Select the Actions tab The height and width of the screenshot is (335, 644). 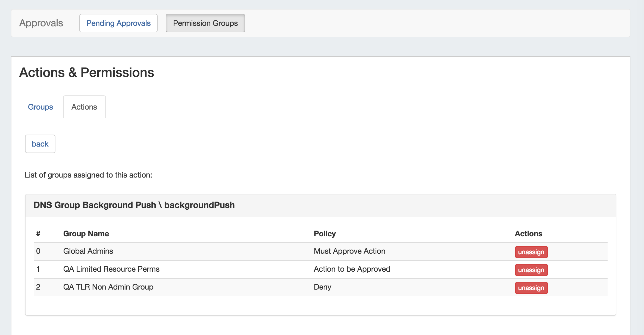(84, 107)
